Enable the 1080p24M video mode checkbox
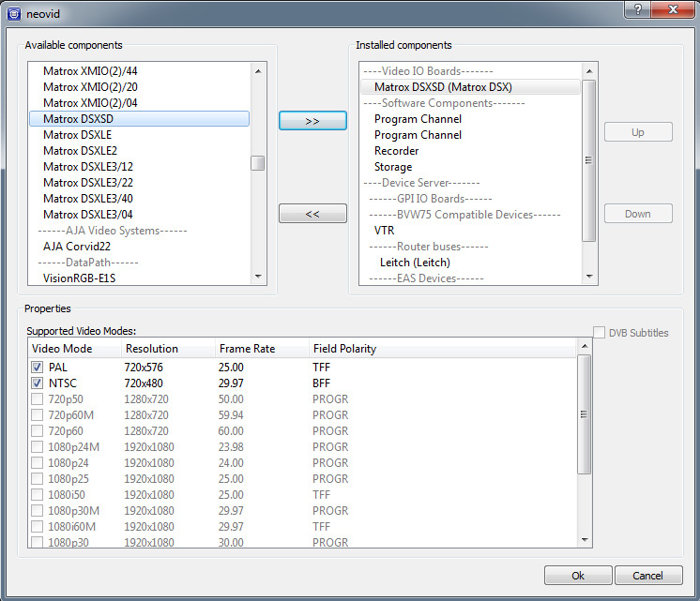Image resolution: width=700 pixels, height=601 pixels. pos(37,446)
